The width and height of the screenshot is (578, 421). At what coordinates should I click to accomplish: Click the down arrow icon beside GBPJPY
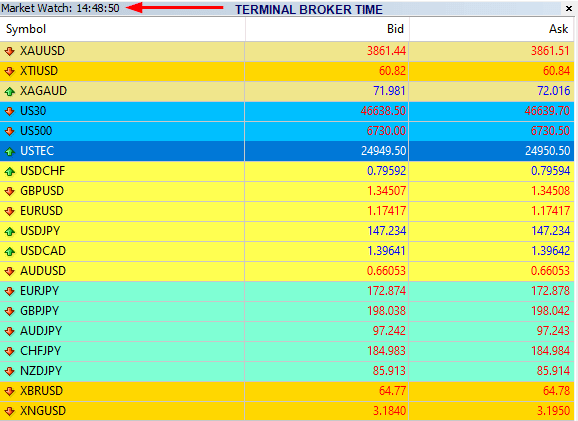pos(10,311)
